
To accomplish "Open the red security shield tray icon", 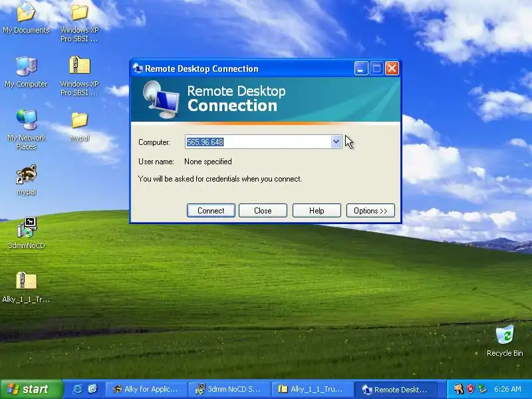I will coord(470,389).
